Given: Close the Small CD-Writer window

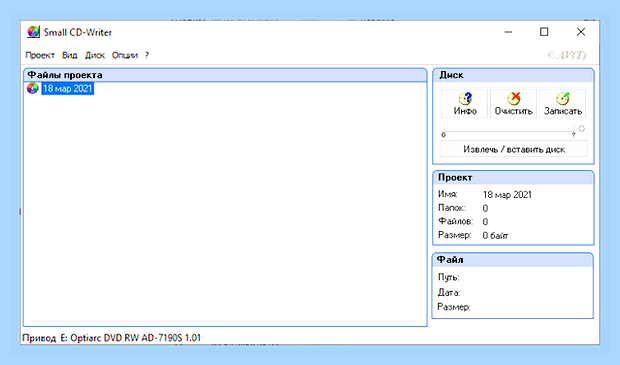Looking at the screenshot, I should pos(580,32).
